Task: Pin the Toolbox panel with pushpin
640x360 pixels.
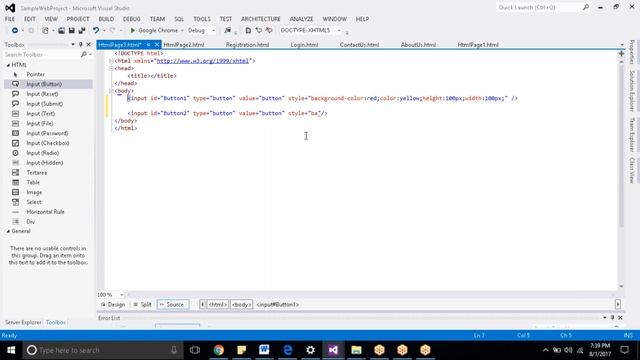Action: [x=80, y=44]
